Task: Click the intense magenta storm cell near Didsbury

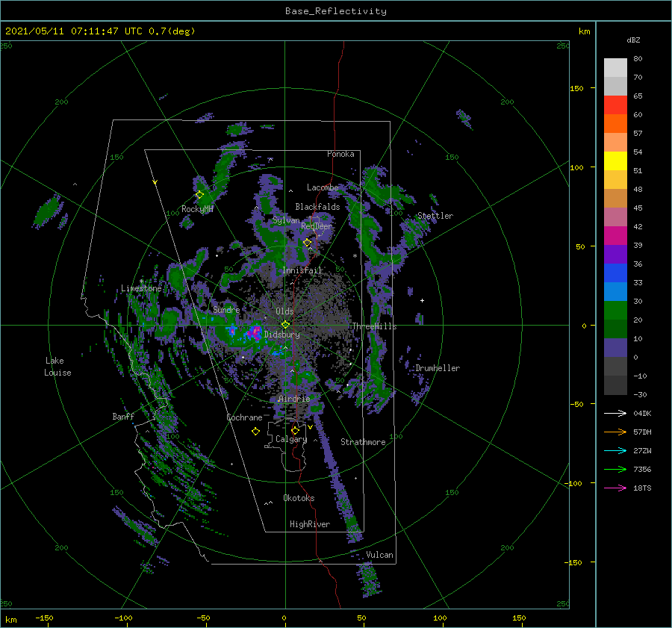Action: coord(255,332)
